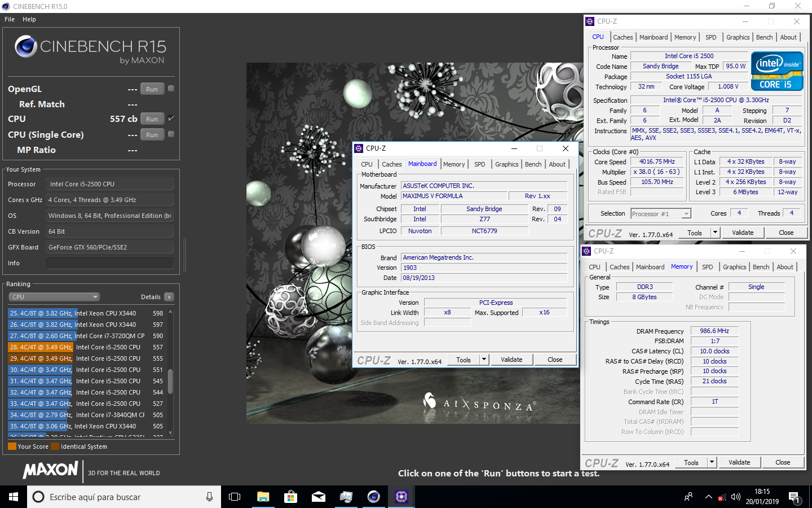
Task: Click the Windows Start button
Action: pyautogui.click(x=14, y=497)
